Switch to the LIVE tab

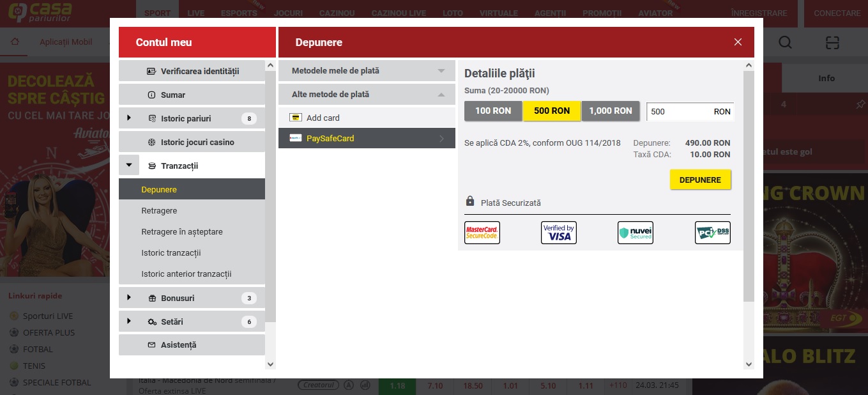click(195, 13)
